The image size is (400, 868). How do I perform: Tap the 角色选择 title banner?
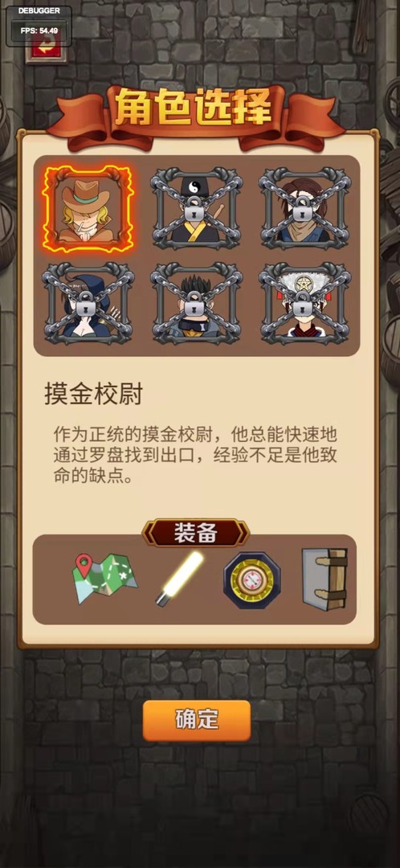point(194,111)
